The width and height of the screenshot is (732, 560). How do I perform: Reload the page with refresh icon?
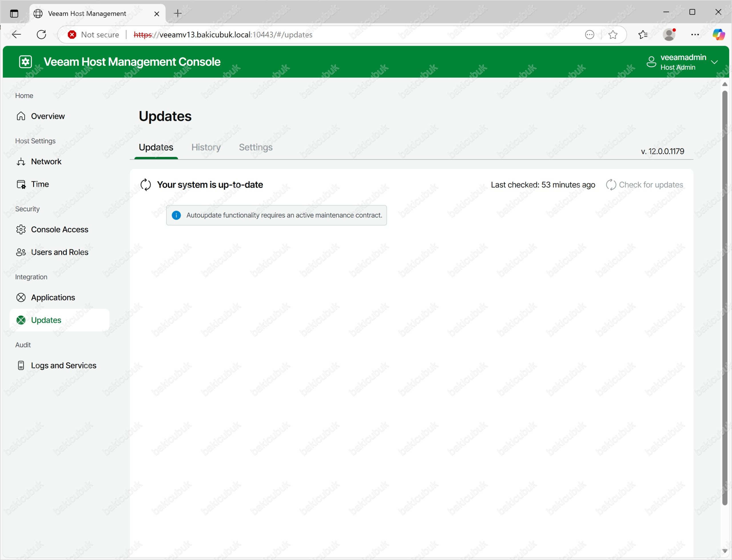(x=41, y=34)
